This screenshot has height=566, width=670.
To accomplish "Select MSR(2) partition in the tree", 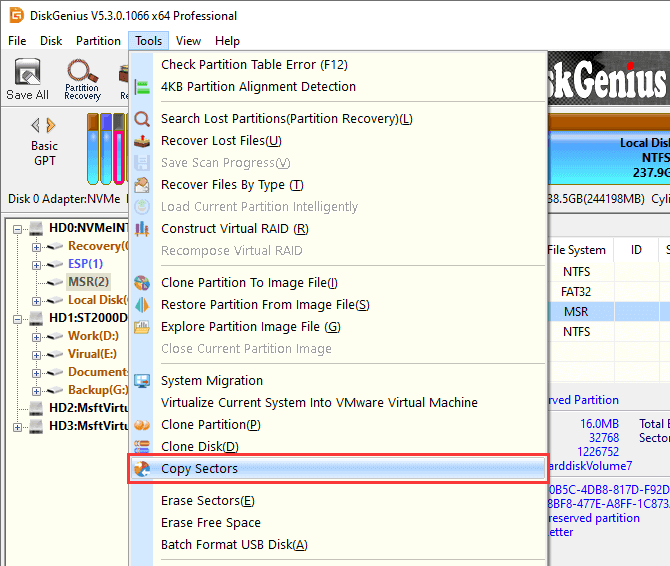I will pyautogui.click(x=88, y=282).
